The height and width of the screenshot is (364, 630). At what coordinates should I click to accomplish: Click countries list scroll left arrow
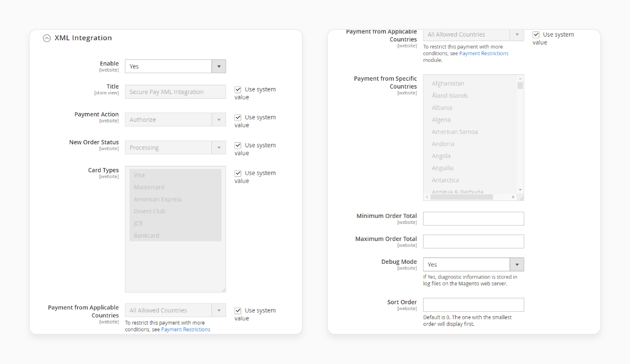427,197
